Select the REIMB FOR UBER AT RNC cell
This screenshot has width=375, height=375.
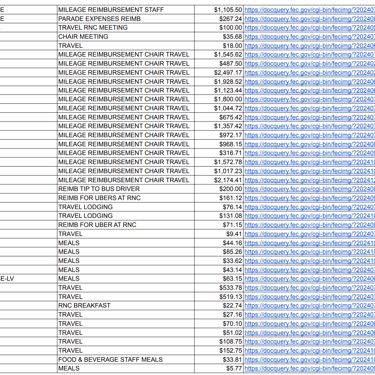click(126, 225)
